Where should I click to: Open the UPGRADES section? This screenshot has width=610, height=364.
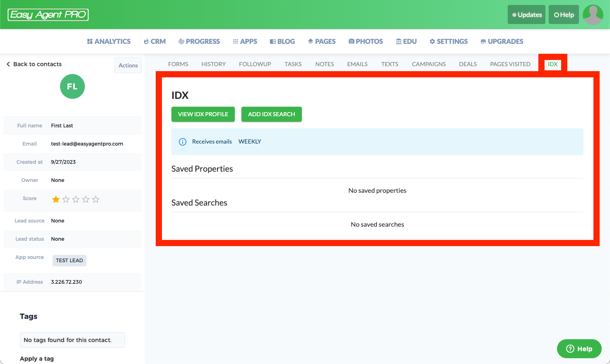(x=502, y=41)
